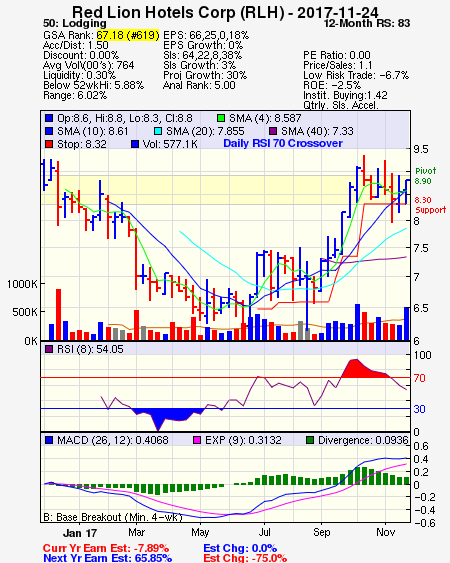Click the 'Stop: 8.32' legend text
This screenshot has height=563, width=450.
tap(82, 144)
